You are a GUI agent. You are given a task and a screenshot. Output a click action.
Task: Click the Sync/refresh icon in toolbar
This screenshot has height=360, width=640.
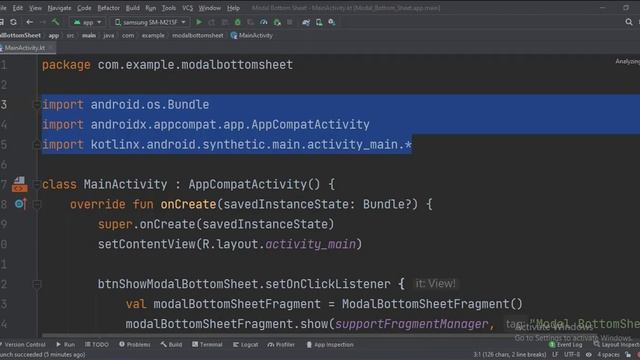pos(13,22)
